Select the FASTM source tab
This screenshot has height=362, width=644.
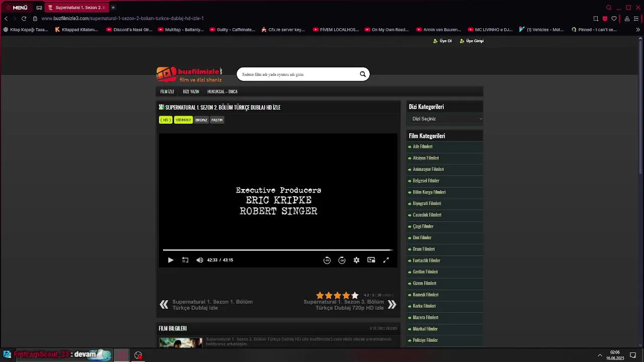click(x=217, y=120)
